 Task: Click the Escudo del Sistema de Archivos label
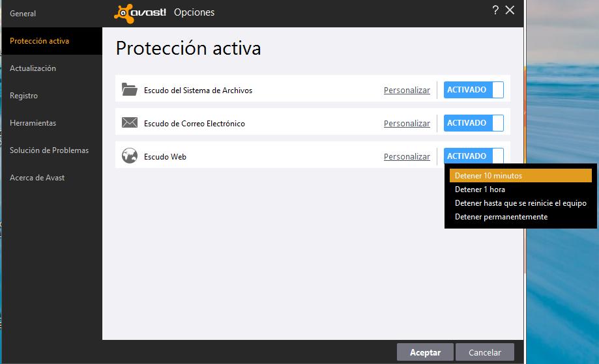point(198,91)
